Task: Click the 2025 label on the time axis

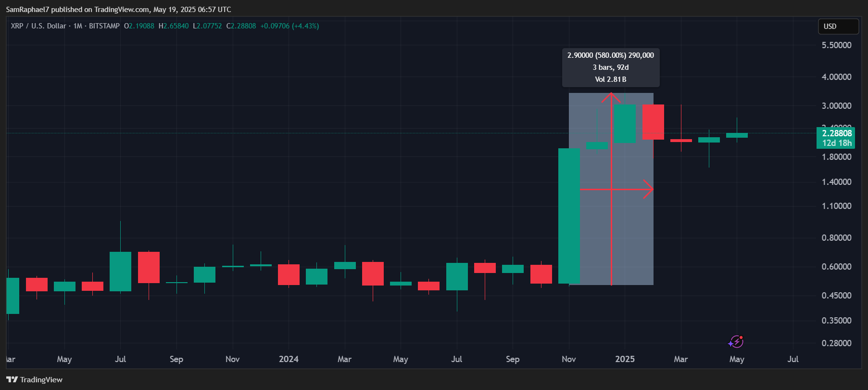Action: 625,359
